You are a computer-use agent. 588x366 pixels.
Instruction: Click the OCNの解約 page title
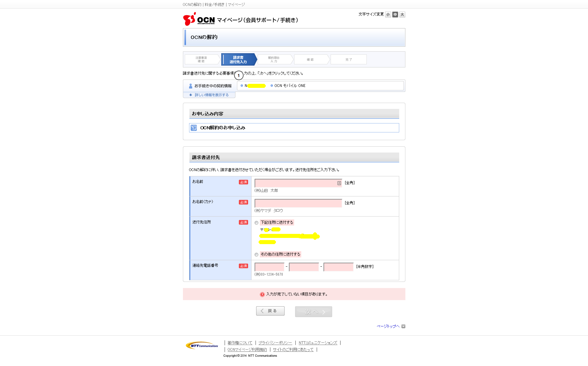(204, 37)
